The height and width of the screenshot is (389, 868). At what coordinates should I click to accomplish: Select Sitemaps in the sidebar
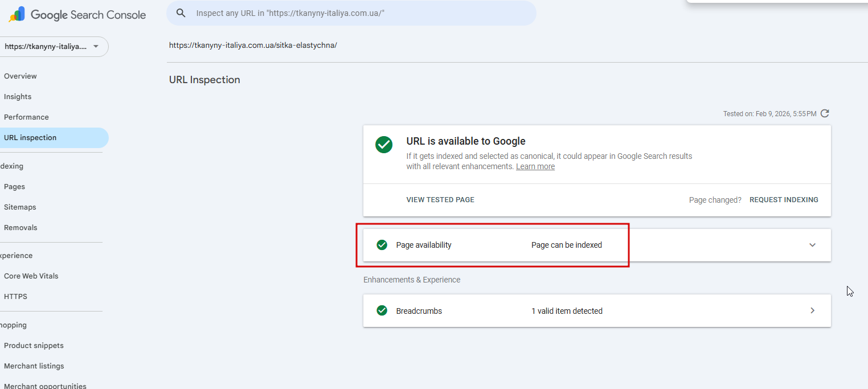tap(20, 207)
